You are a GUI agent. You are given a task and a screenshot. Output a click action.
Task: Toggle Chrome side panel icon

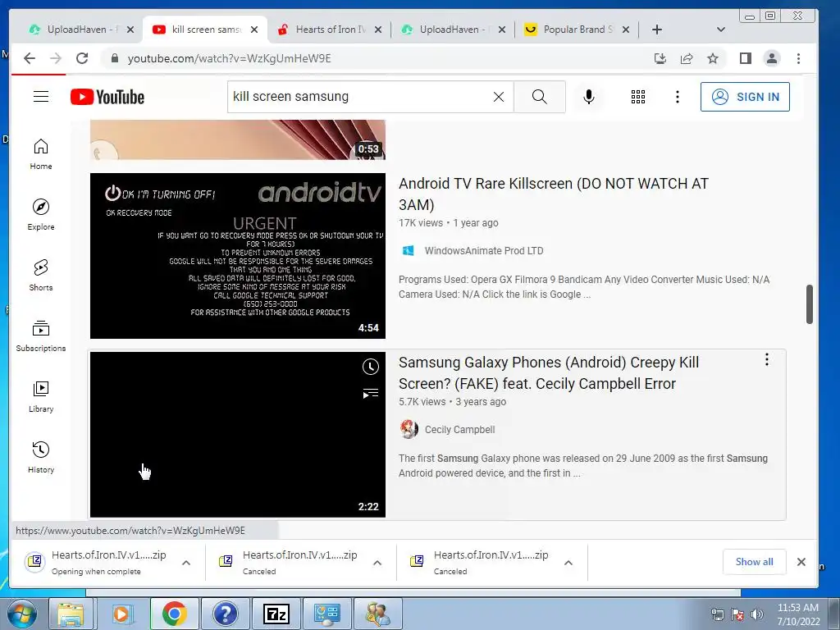(745, 58)
